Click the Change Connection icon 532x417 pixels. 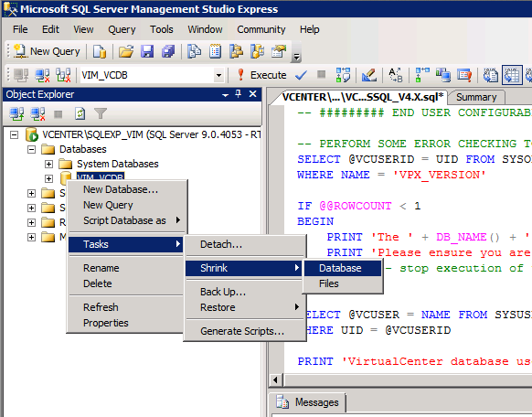[63, 75]
